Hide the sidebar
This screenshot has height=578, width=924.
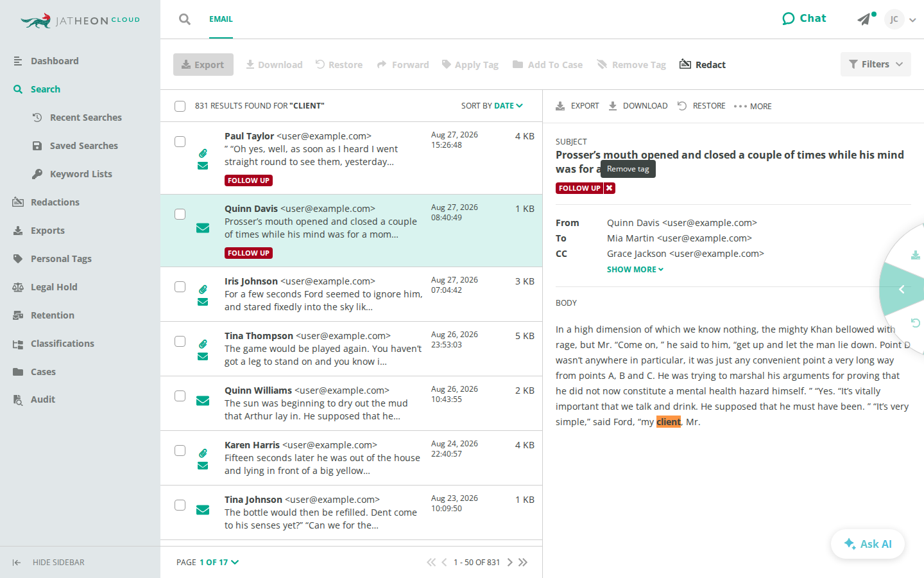tap(49, 563)
